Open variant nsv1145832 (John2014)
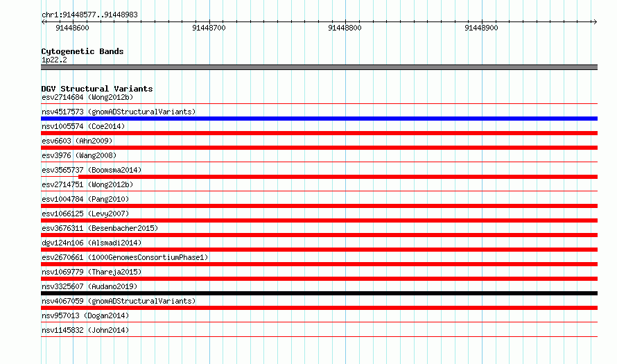Viewport: 617px width, 364px height. [x=85, y=330]
